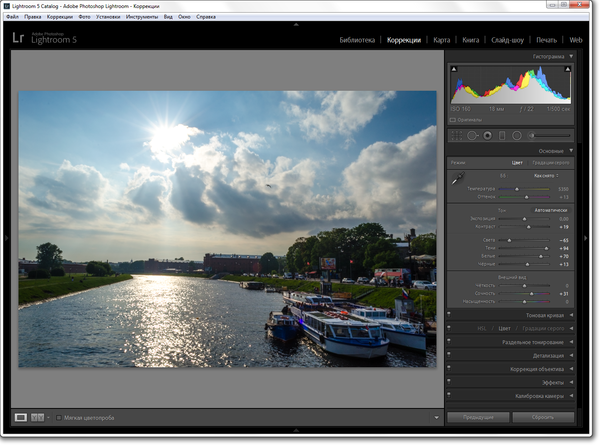The width and height of the screenshot is (600, 445).
Task: Select the Spot Removal tool
Action: (x=473, y=135)
